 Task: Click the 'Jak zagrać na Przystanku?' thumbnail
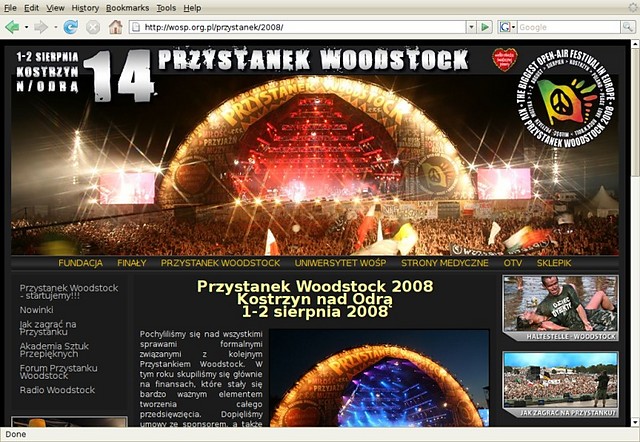coord(560,384)
